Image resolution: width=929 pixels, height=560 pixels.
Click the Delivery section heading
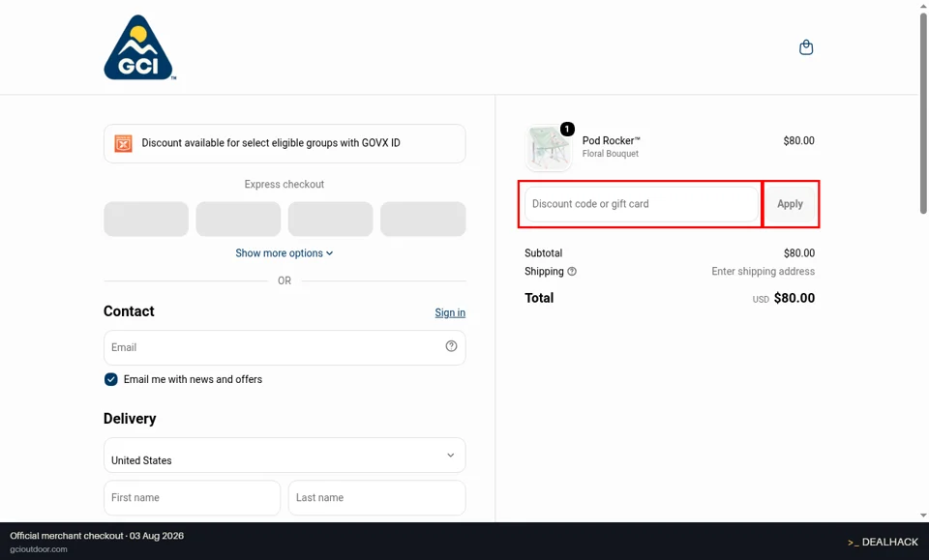(x=130, y=419)
